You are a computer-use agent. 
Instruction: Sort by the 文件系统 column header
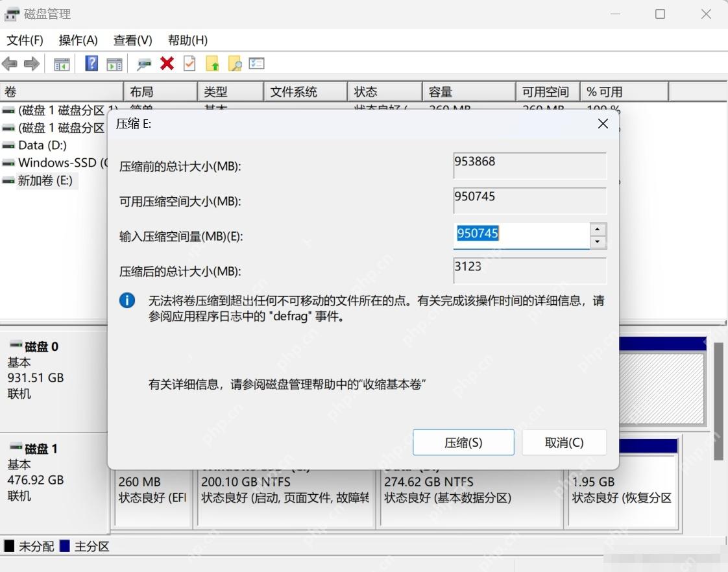pos(306,92)
